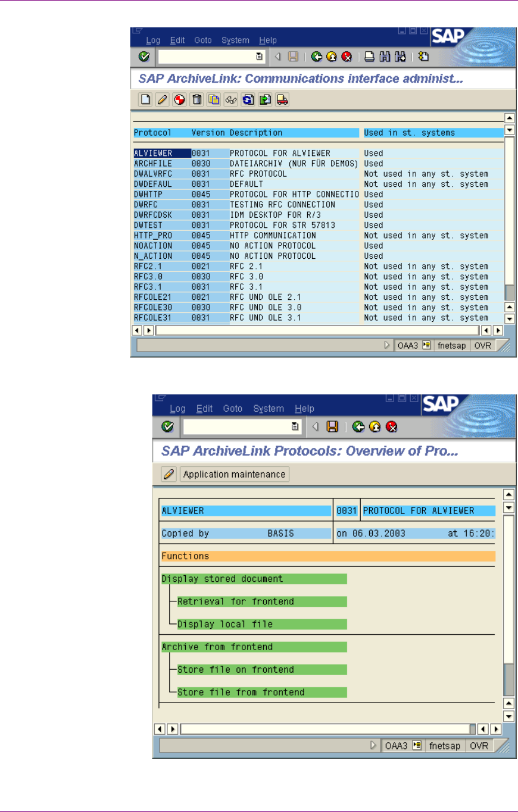Select 'Display stored document' tree node
The width and height of the screenshot is (518, 812).
click(x=254, y=579)
